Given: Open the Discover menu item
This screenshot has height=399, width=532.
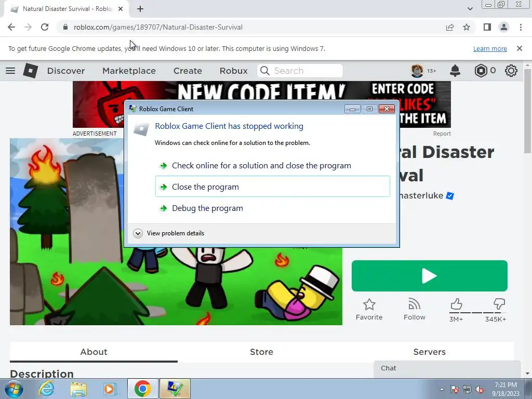Looking at the screenshot, I should pos(66,71).
